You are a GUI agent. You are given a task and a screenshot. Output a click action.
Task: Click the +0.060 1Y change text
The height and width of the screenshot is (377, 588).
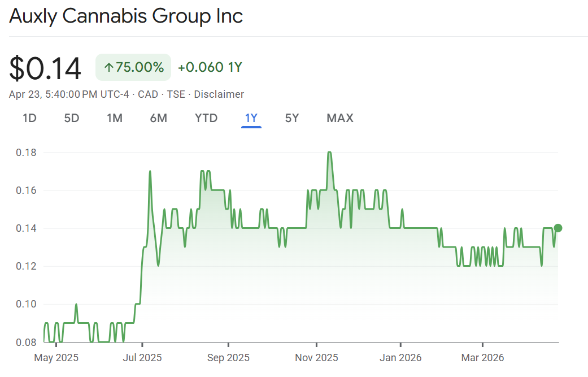tap(210, 68)
